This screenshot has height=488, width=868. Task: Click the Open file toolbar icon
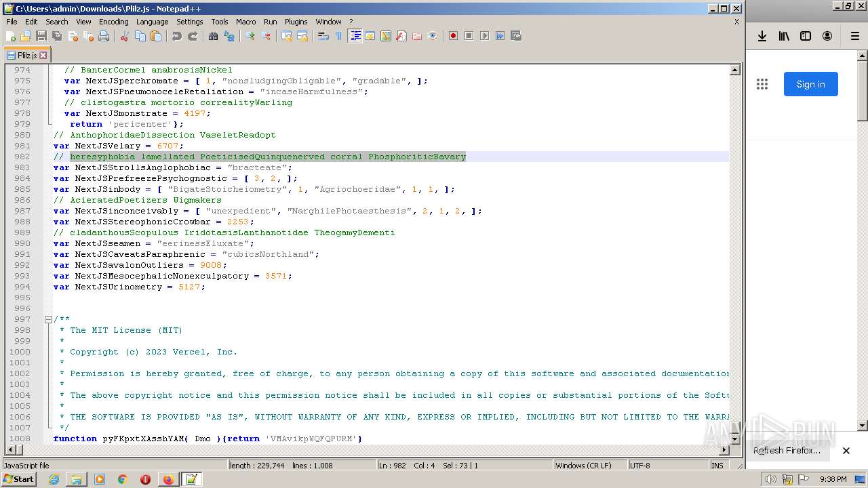(26, 36)
